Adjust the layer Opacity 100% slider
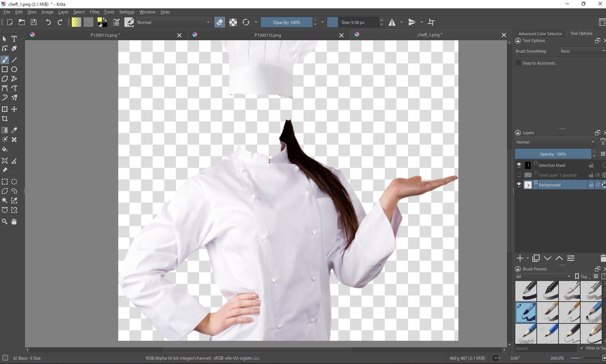The height and width of the screenshot is (364, 606). (553, 154)
